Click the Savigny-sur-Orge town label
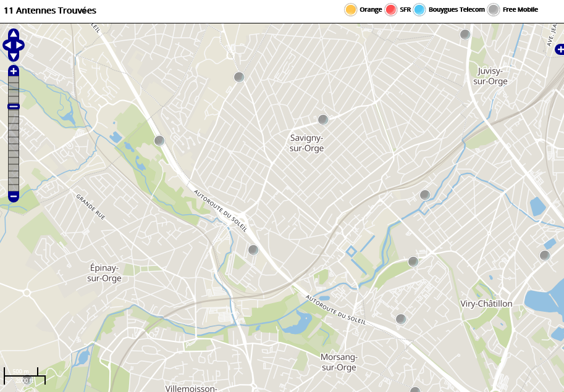This screenshot has height=392, width=564. point(307,143)
